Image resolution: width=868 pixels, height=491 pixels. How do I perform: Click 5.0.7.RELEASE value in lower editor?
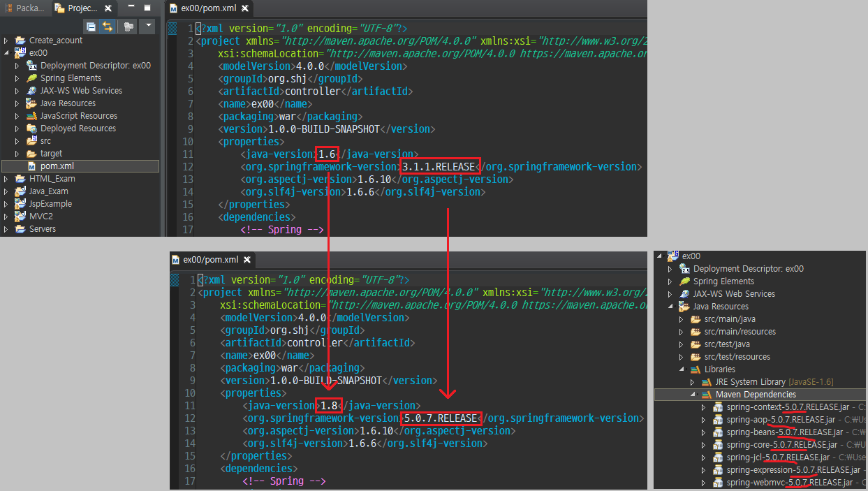click(441, 418)
